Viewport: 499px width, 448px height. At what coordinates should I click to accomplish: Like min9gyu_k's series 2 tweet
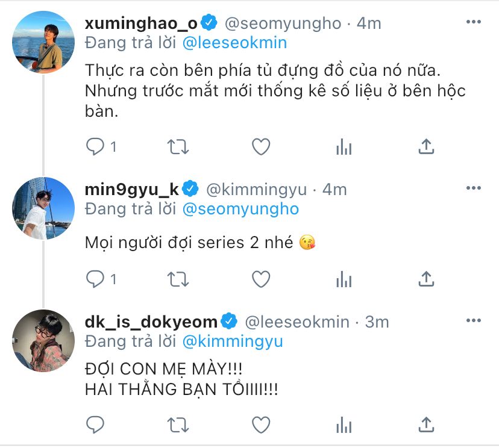[x=260, y=279]
